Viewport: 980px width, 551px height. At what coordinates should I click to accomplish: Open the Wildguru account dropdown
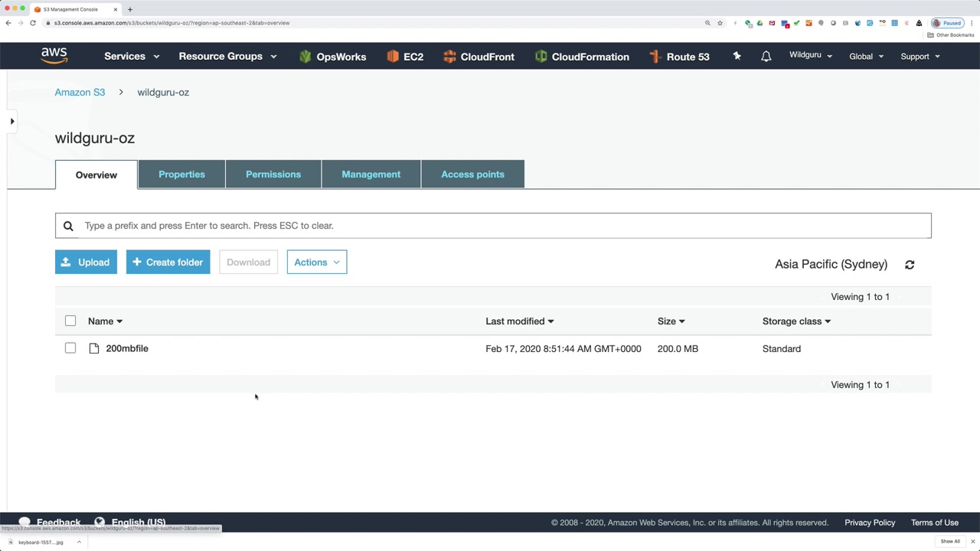coord(811,56)
